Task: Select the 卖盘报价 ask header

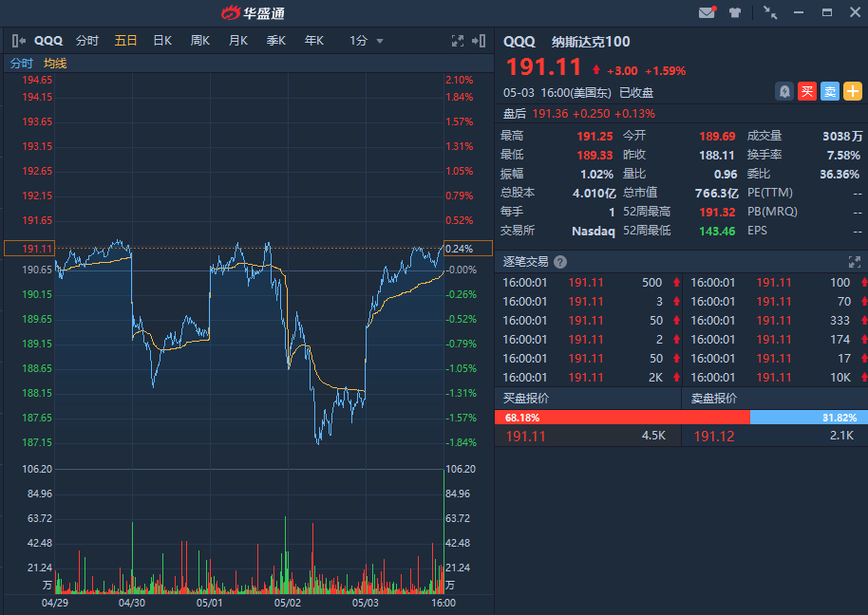Action: tap(713, 399)
